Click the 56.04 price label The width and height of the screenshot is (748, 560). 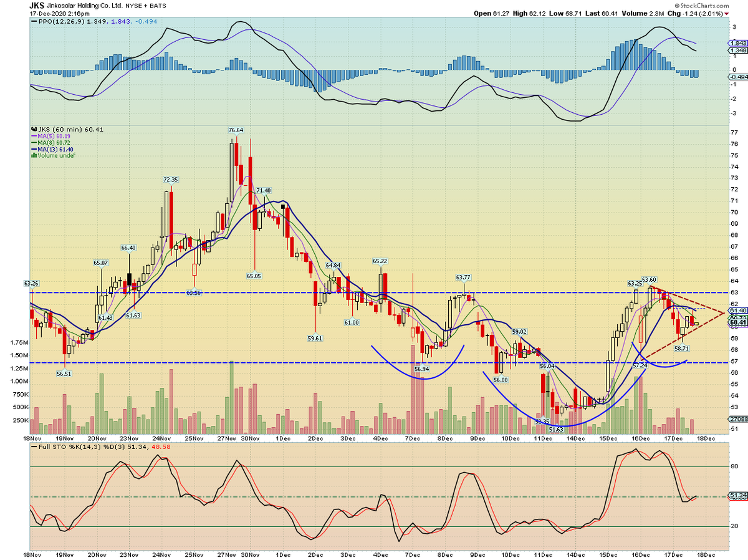[x=547, y=366]
